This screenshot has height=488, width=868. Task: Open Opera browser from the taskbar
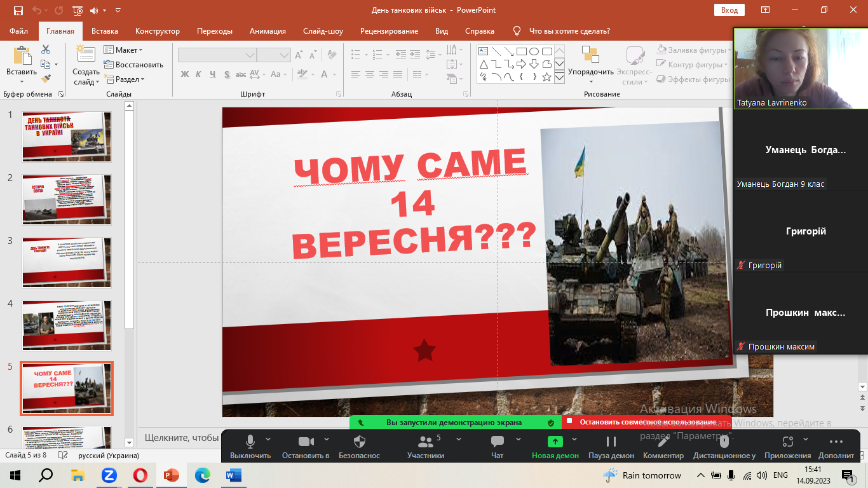pyautogui.click(x=140, y=475)
